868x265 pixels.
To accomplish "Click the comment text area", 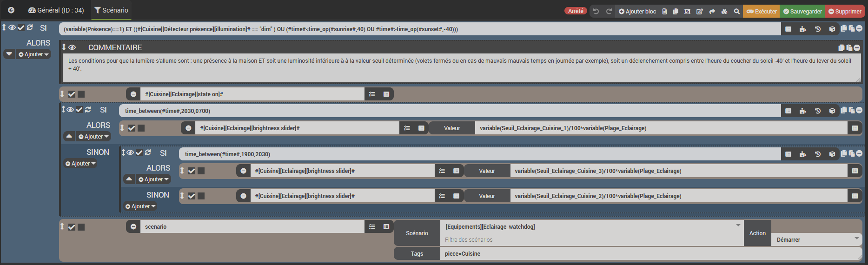I will pos(462,69).
